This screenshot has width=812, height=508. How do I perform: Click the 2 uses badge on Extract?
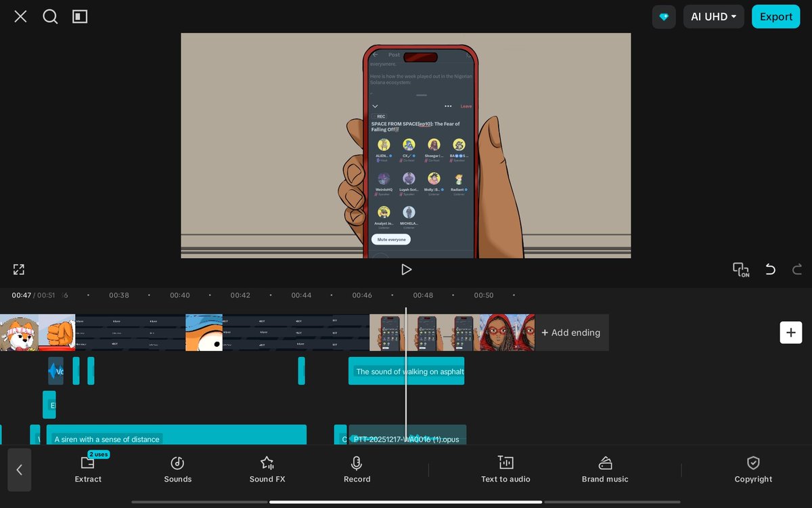[x=99, y=454]
